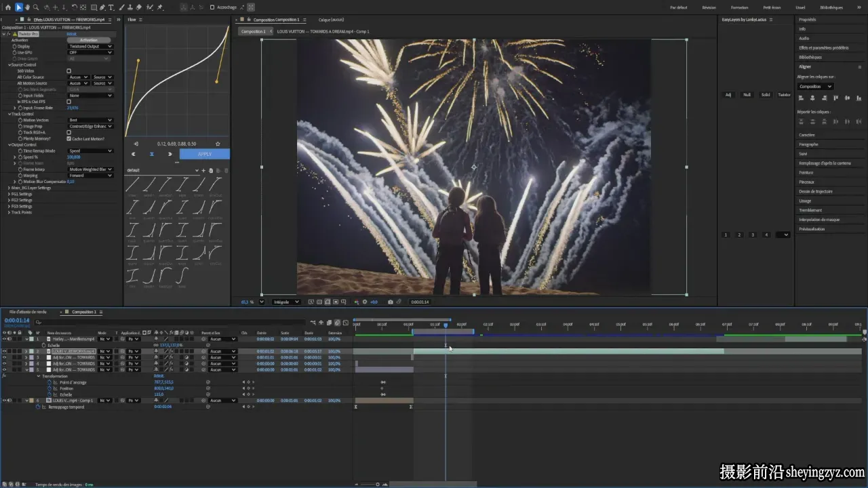Switch to Petit écran workspace
The width and height of the screenshot is (868, 488).
pos(772,7)
